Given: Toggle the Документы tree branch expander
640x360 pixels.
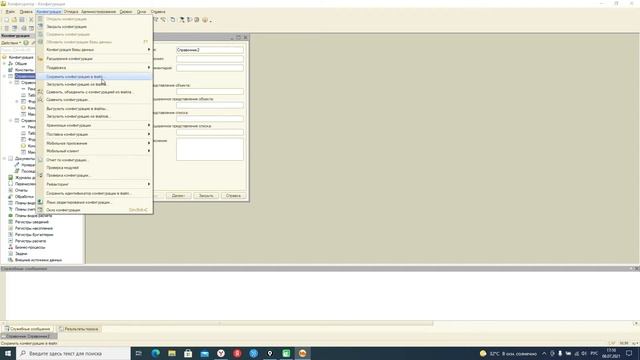Looking at the screenshot, I should 4,158.
